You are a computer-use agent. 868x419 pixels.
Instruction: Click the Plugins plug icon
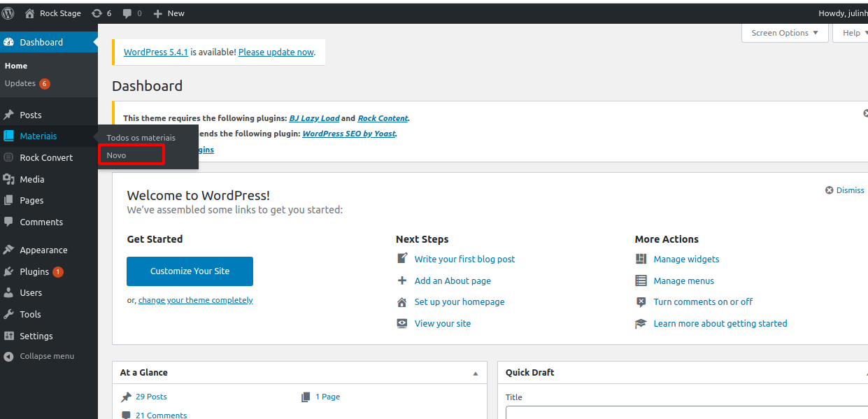click(x=9, y=271)
